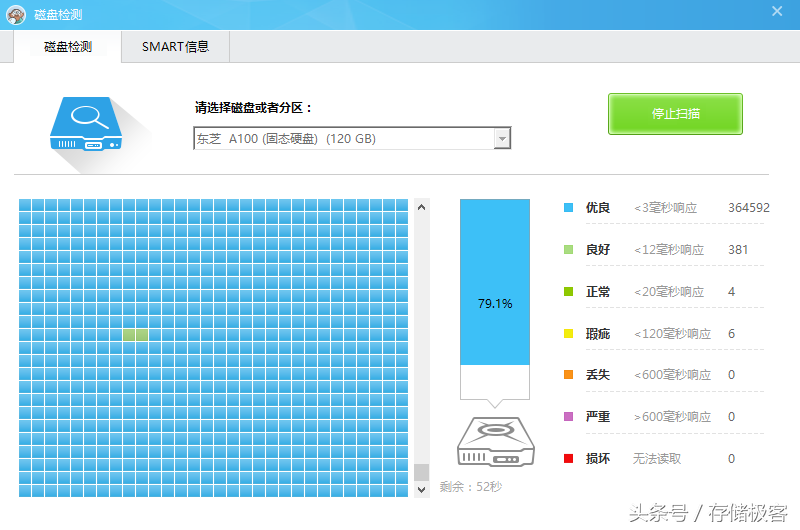Click the green 停止扫描 button

click(x=675, y=114)
